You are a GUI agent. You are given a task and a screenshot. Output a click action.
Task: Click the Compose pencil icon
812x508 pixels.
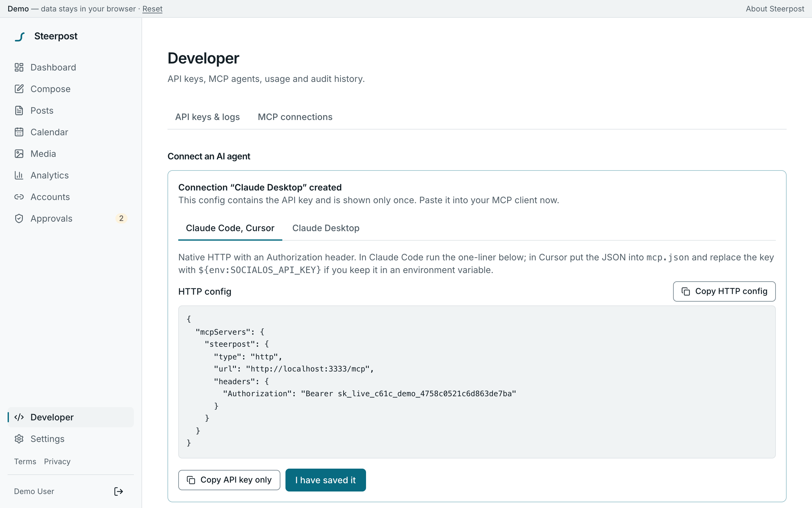19,89
